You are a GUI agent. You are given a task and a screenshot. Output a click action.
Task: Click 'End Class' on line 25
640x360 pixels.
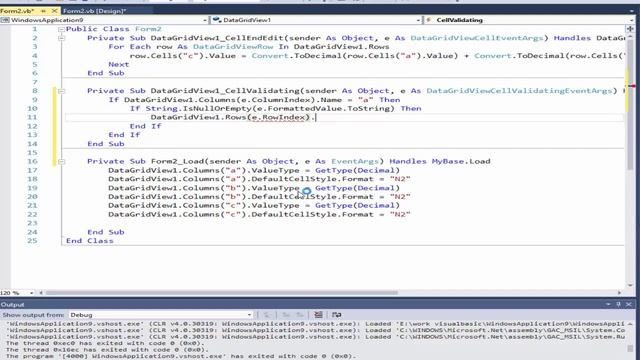[90, 241]
